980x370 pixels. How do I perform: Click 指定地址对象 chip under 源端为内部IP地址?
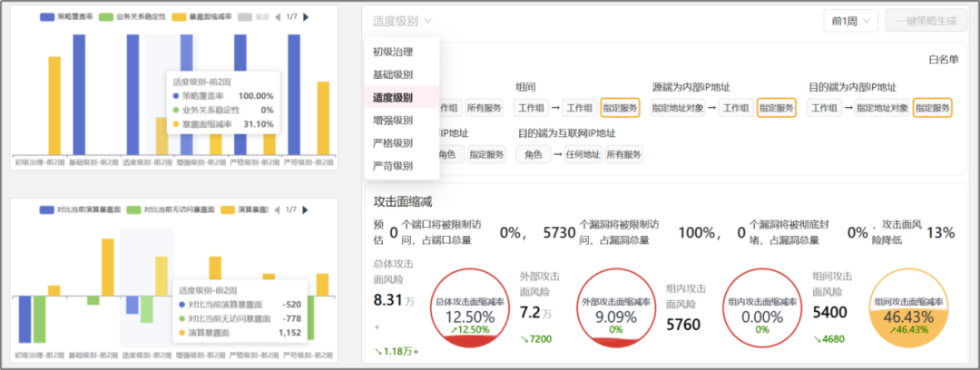(678, 108)
